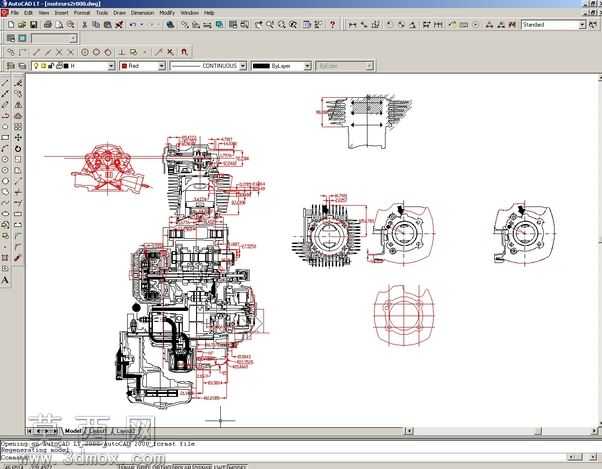Image resolution: width=602 pixels, height=469 pixels.
Task: Select the Hatch tool in Draw toolbar
Action: point(5,258)
